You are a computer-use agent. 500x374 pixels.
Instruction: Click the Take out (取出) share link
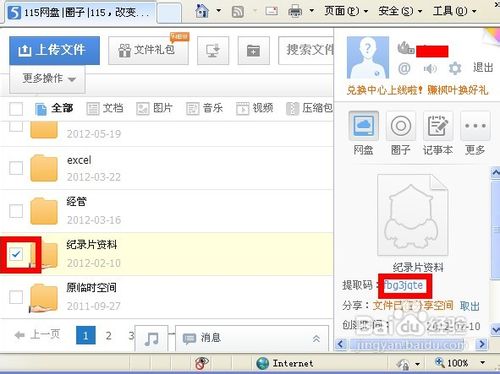[469, 306]
